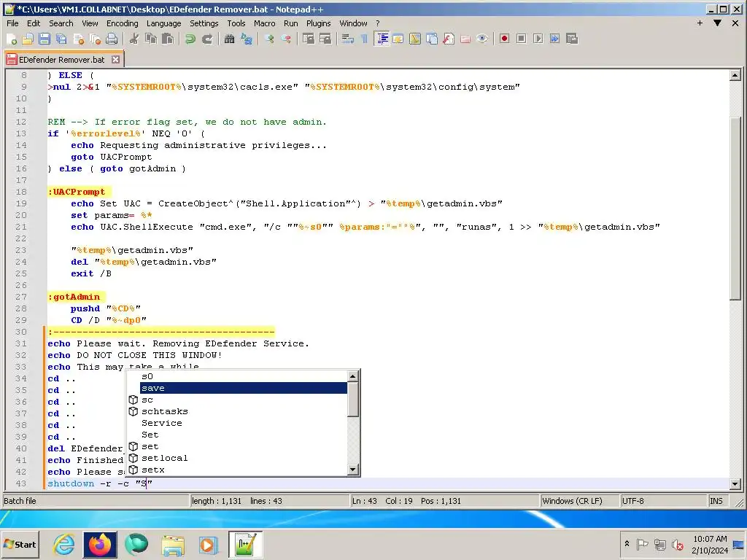The height and width of the screenshot is (560, 747).
Task: Click autocomplete list scroll down arrow
Action: click(352, 470)
